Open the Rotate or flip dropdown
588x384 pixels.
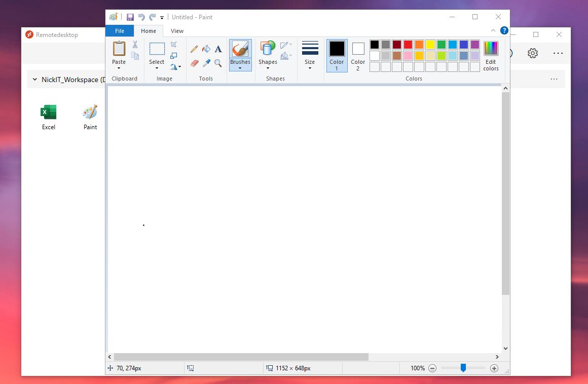[175, 67]
